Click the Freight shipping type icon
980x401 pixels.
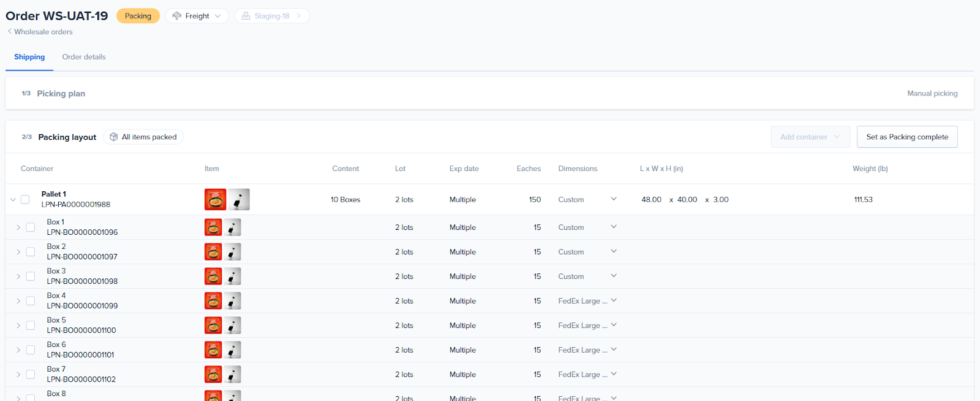177,16
